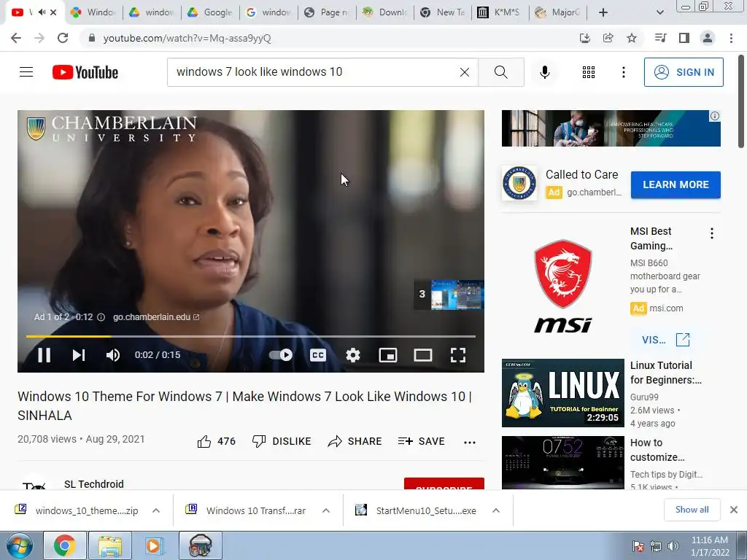The width and height of the screenshot is (747, 560).
Task: Open the YouTube hamburger guide menu
Action: click(26, 72)
